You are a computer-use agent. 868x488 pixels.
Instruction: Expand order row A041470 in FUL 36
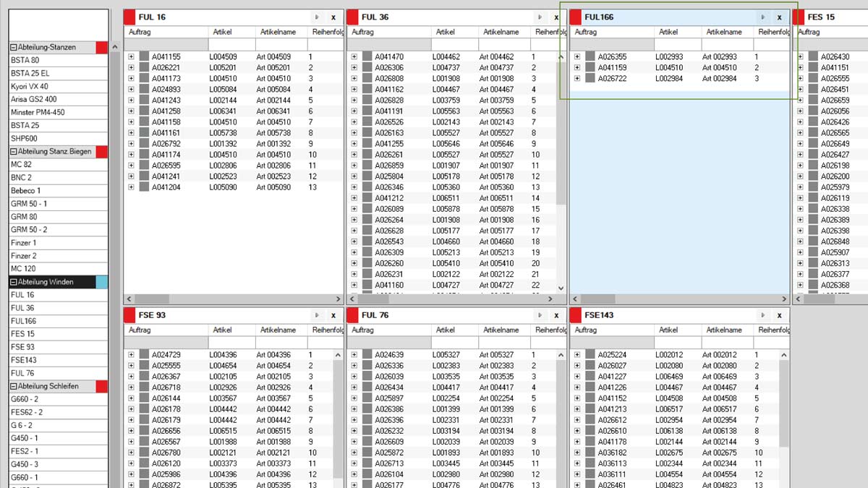pyautogui.click(x=354, y=56)
